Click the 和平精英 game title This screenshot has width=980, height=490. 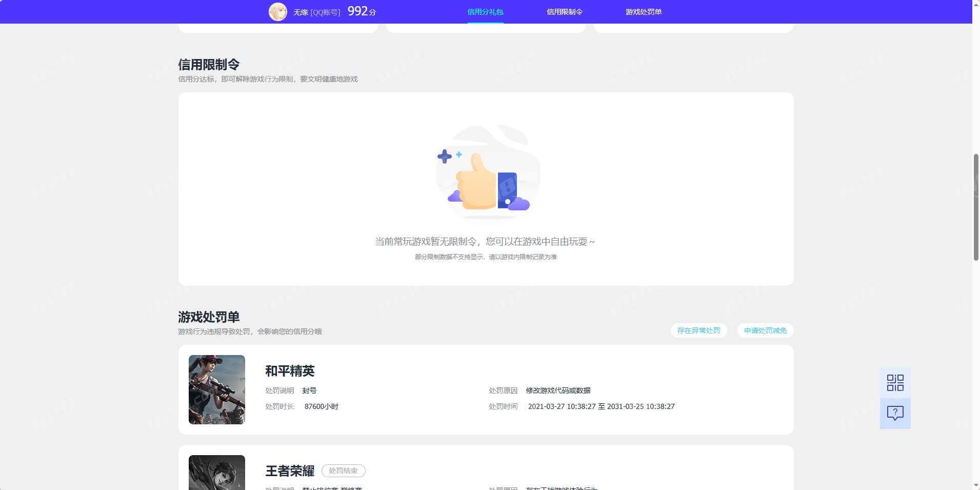(290, 371)
